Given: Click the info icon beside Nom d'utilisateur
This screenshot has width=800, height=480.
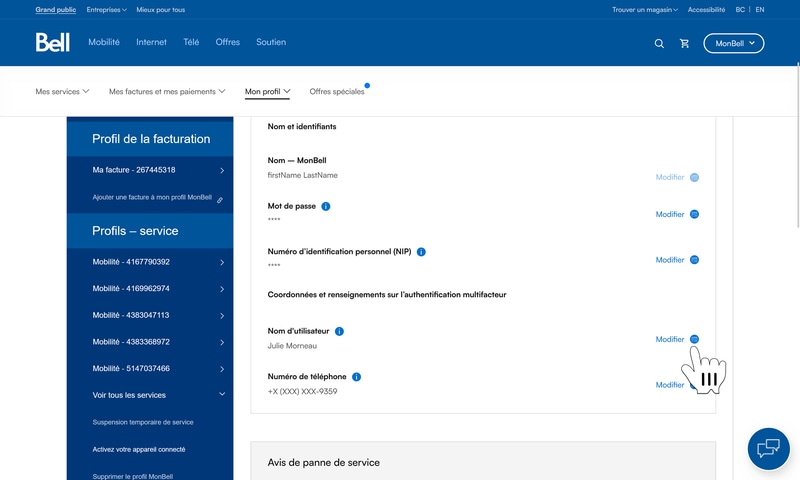Looking at the screenshot, I should pos(339,332).
